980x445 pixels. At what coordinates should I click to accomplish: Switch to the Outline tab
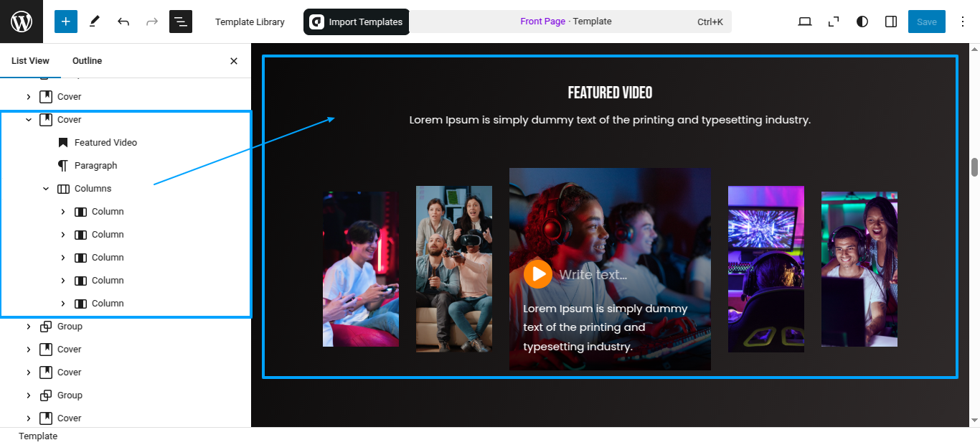[87, 61]
